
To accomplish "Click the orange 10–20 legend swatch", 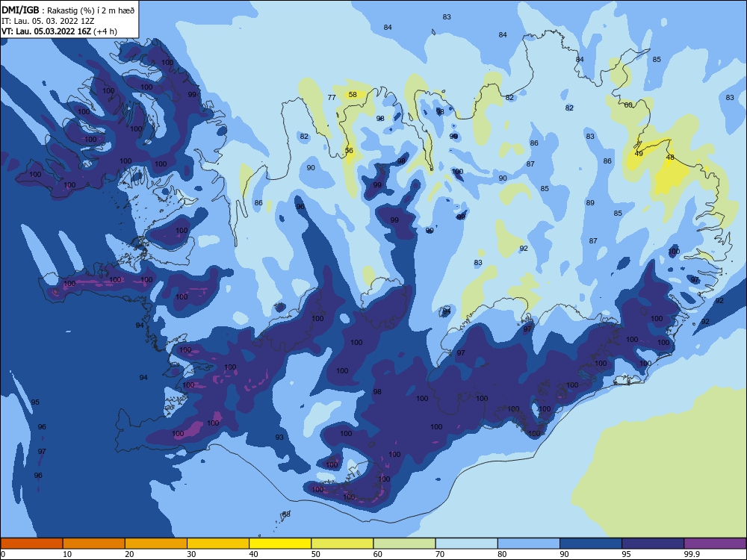I will 94,544.
